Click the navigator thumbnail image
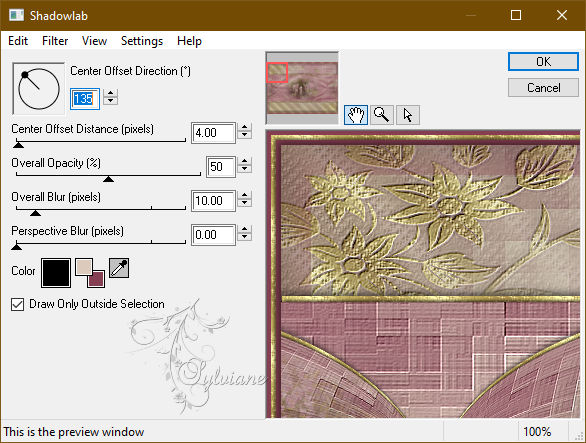586x443 pixels. (302, 88)
